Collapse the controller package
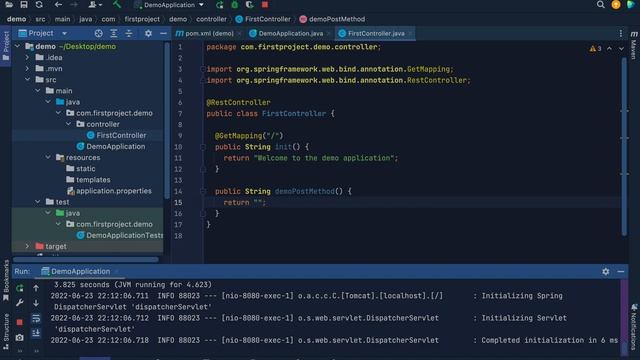 (68, 124)
